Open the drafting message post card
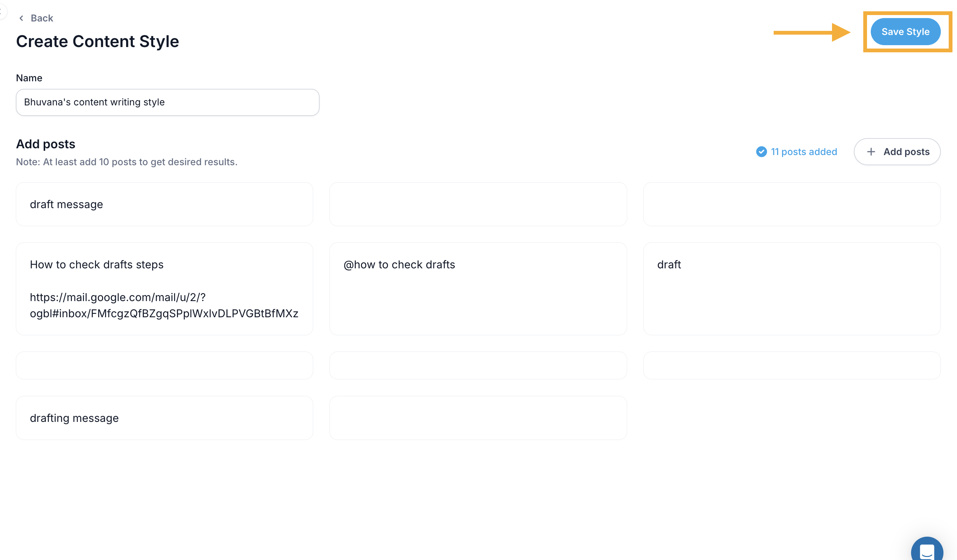 165,418
